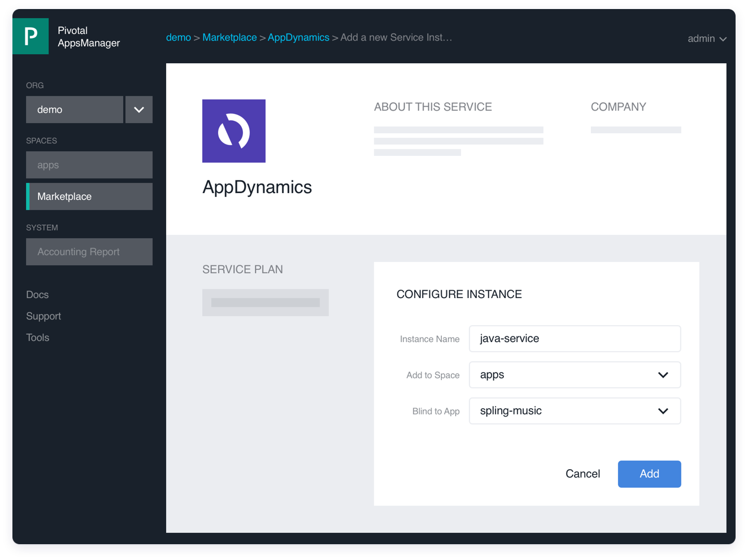This screenshot has height=560, width=748.
Task: Expand the demo org dropdown arrow
Action: click(x=139, y=110)
